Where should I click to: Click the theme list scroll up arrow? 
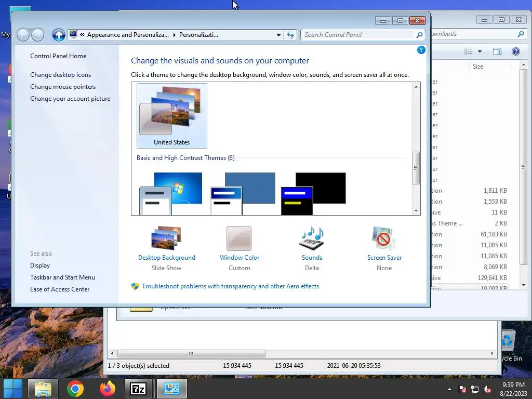click(x=416, y=87)
